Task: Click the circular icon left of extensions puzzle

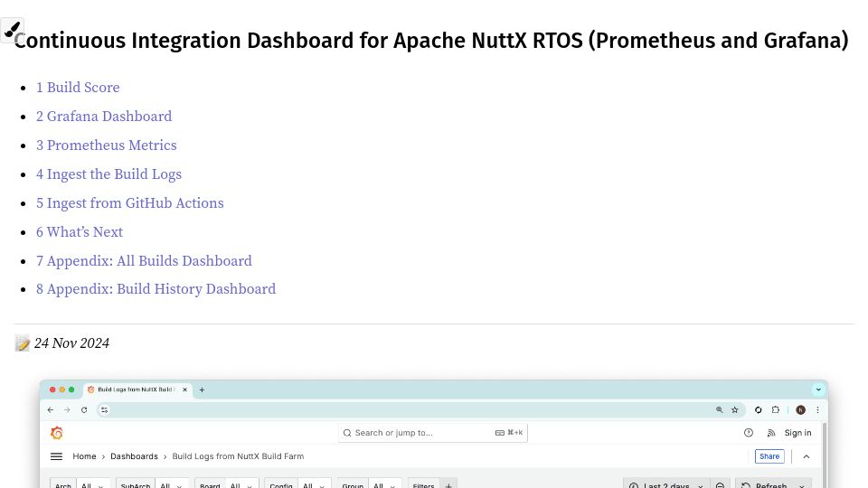Action: [x=759, y=410]
